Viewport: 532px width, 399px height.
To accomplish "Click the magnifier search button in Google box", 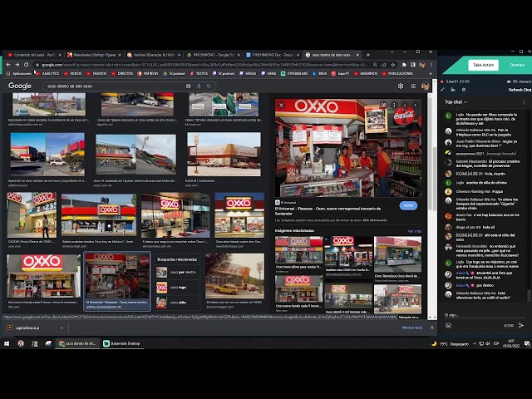I will click(x=209, y=86).
